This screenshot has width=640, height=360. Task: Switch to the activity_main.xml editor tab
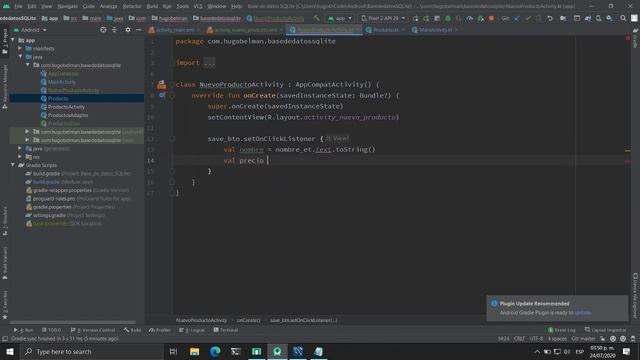coord(175,30)
